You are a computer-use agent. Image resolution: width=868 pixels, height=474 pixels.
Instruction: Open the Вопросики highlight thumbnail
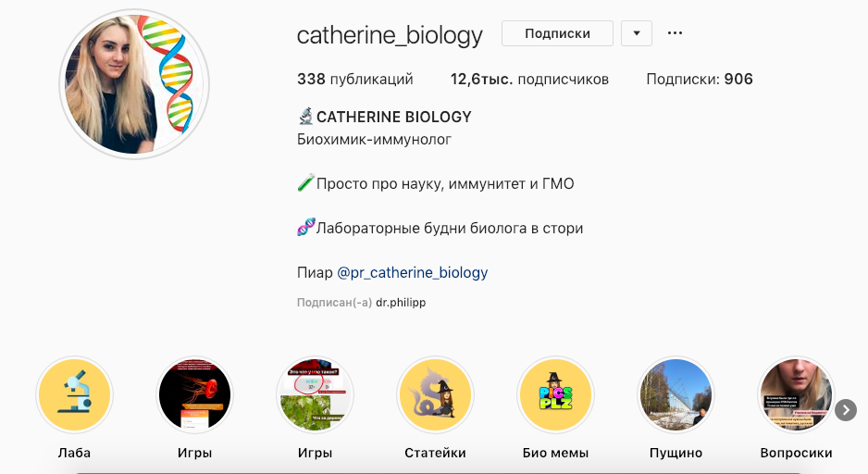[x=796, y=394]
